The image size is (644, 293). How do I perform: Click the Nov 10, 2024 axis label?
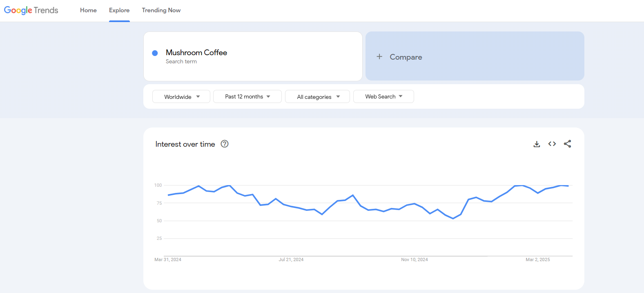tap(414, 259)
